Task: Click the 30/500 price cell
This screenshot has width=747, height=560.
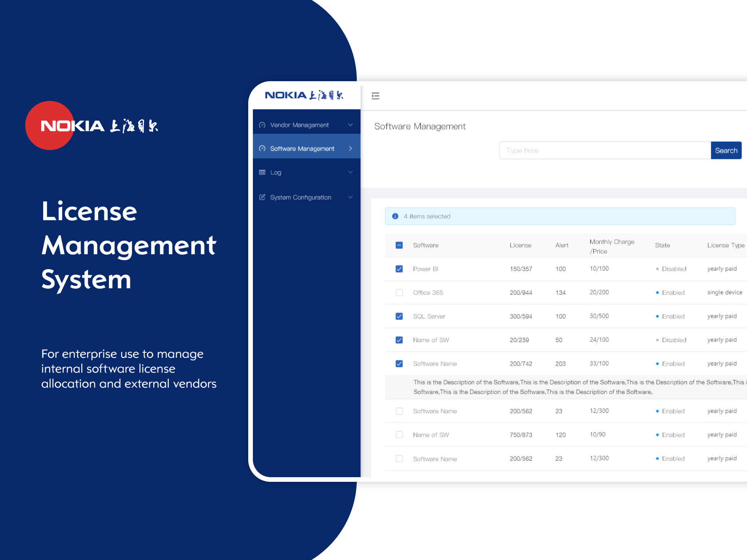Action: tap(599, 316)
